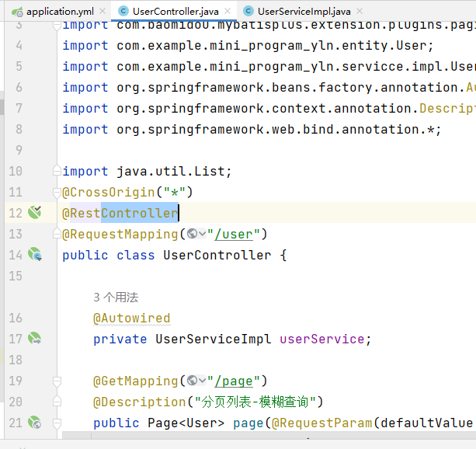Click line number 18 in the gutter

16,360
